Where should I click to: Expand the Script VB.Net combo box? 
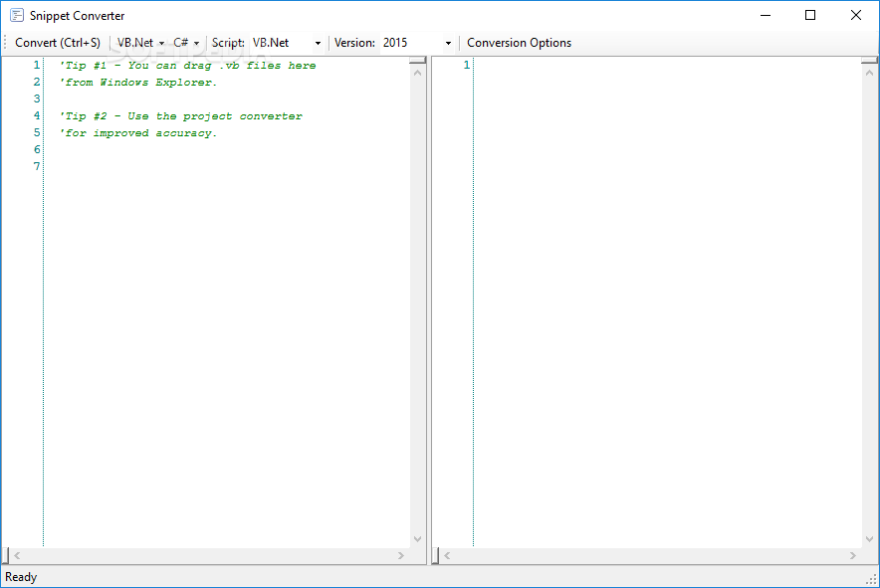(318, 43)
